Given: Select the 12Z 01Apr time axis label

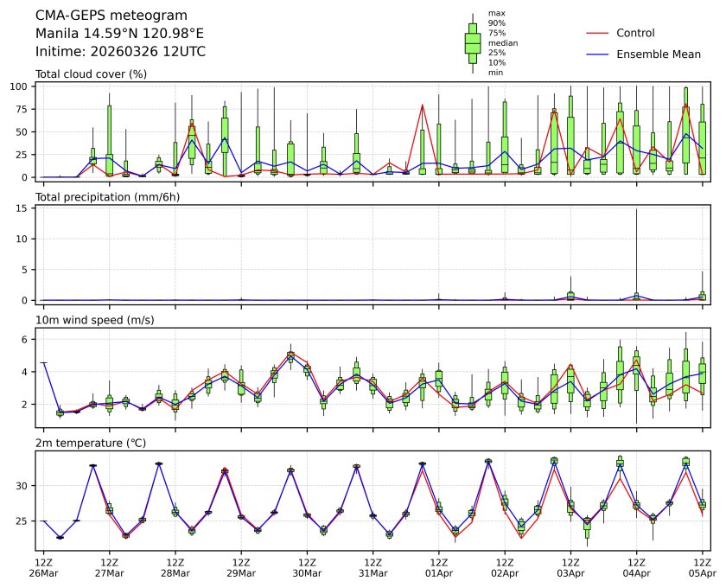Looking at the screenshot, I should point(438,566).
